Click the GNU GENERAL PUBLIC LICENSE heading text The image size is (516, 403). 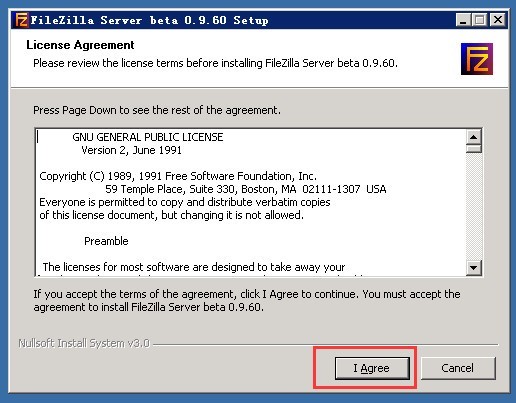pos(148,137)
